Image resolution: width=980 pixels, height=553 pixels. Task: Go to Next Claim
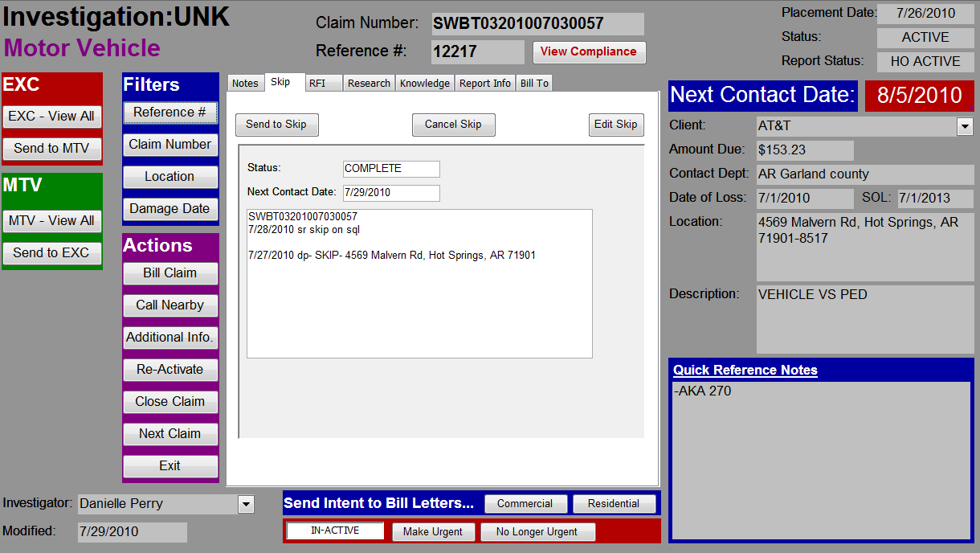[170, 434]
